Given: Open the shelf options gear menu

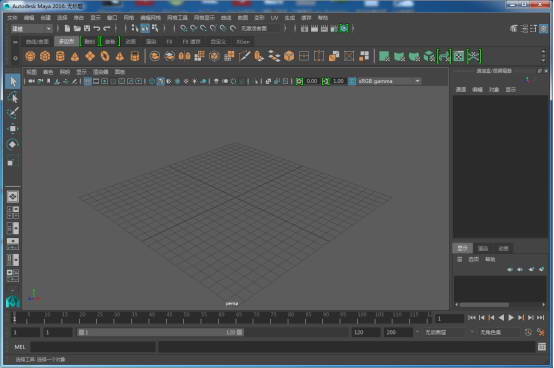Looking at the screenshot, I should coord(15,58).
